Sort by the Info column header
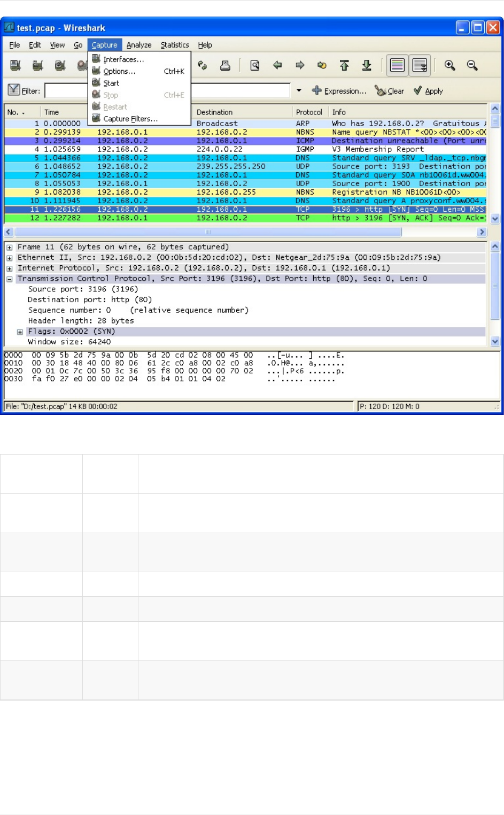The width and height of the screenshot is (504, 815). point(407,112)
